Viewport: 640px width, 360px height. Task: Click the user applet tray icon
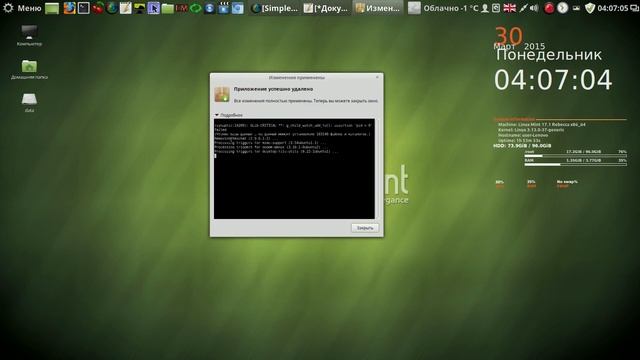[x=484, y=8]
